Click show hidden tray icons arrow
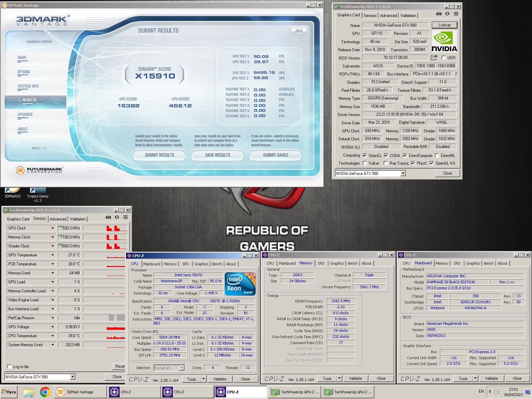Screen dimensions: 532x399 pyautogui.click(x=490, y=392)
